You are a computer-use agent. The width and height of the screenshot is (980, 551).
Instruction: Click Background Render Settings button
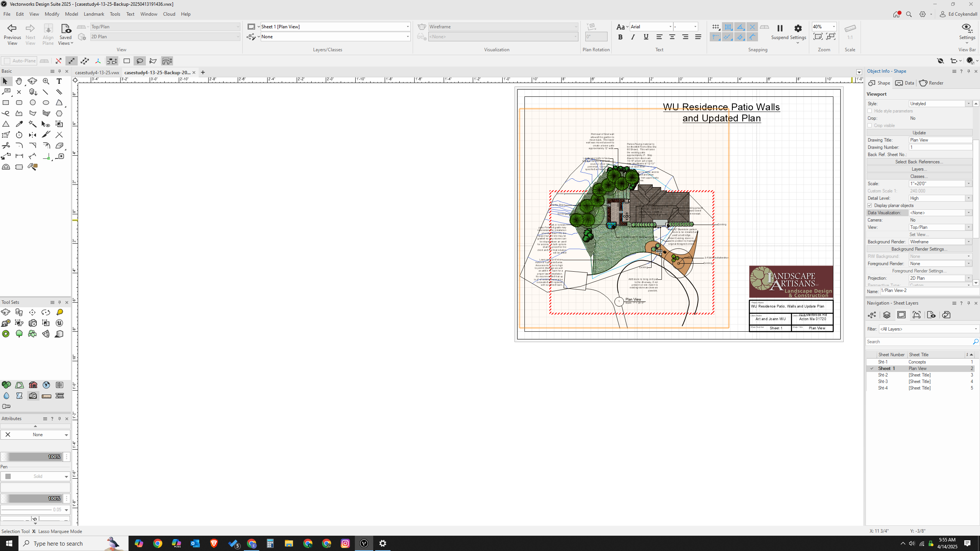click(919, 249)
